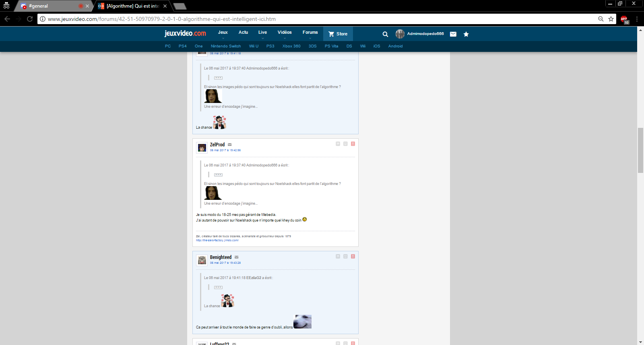Close the #general tab
Viewport: 644px width, 345px height.
click(87, 6)
